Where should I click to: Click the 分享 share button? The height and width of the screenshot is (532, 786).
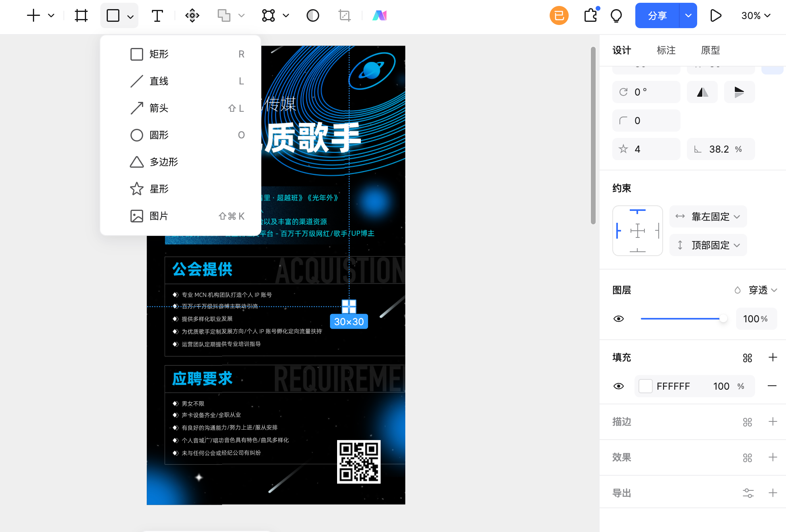click(x=657, y=15)
